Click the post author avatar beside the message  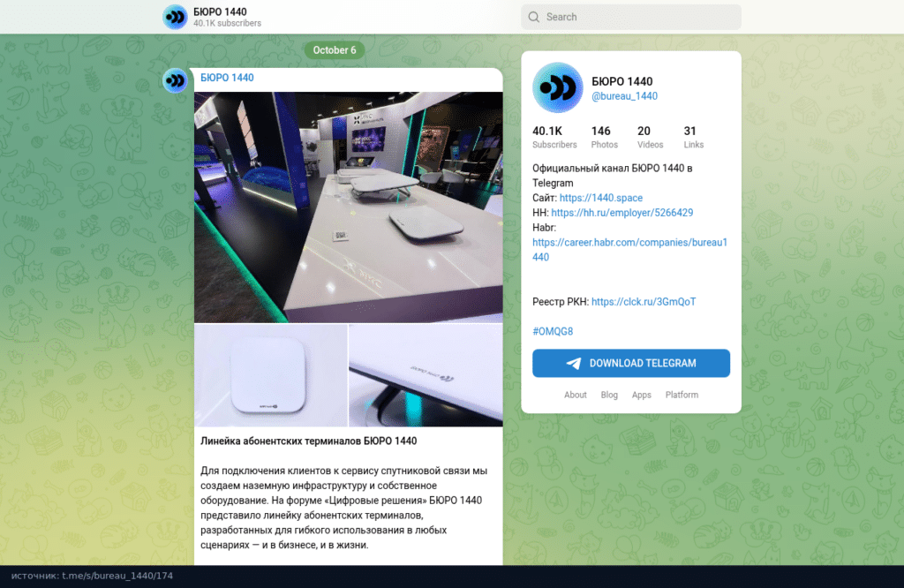[x=175, y=80]
